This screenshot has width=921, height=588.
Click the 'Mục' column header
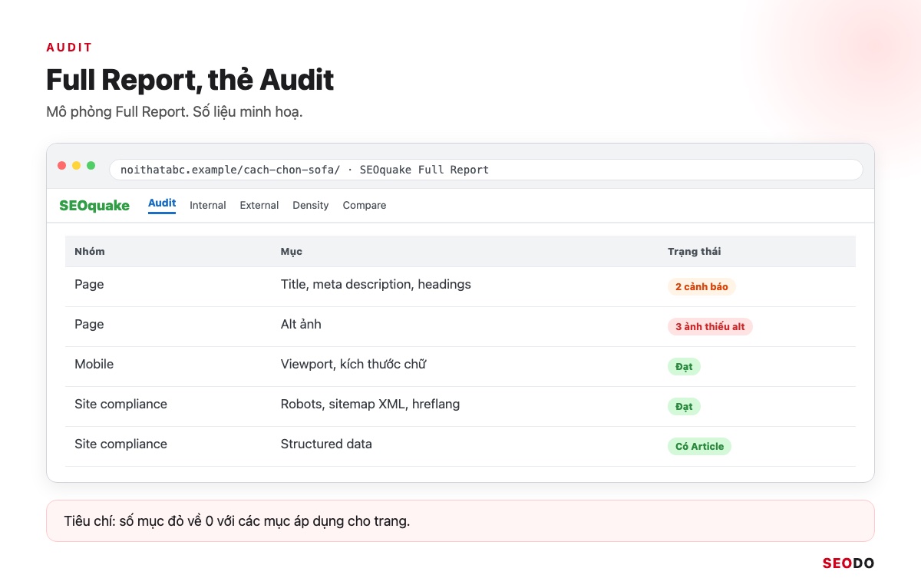tap(292, 252)
